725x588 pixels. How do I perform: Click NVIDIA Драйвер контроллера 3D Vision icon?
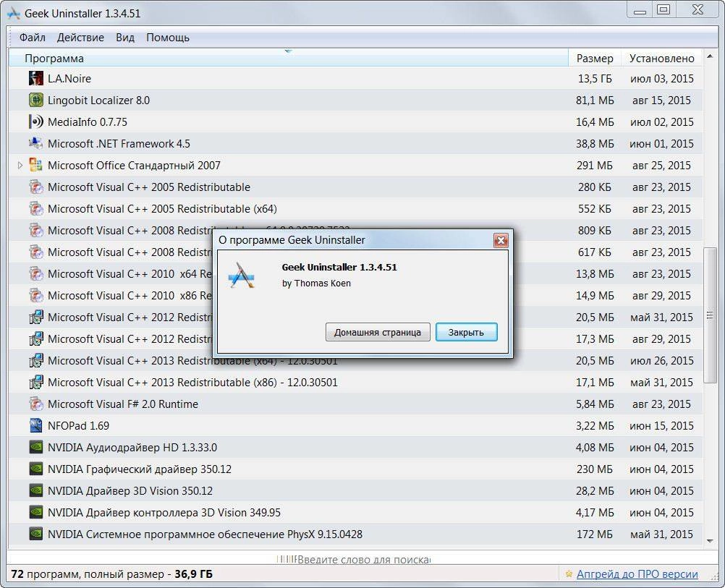[x=35, y=512]
